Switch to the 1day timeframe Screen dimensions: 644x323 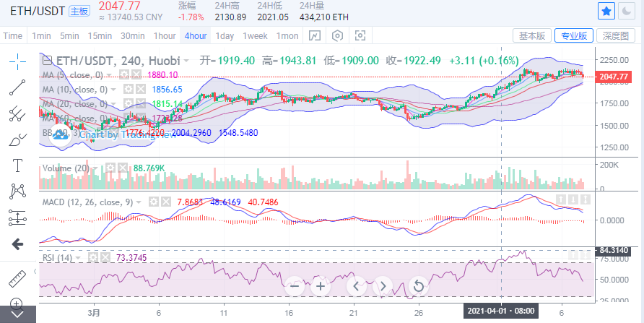[225, 35]
